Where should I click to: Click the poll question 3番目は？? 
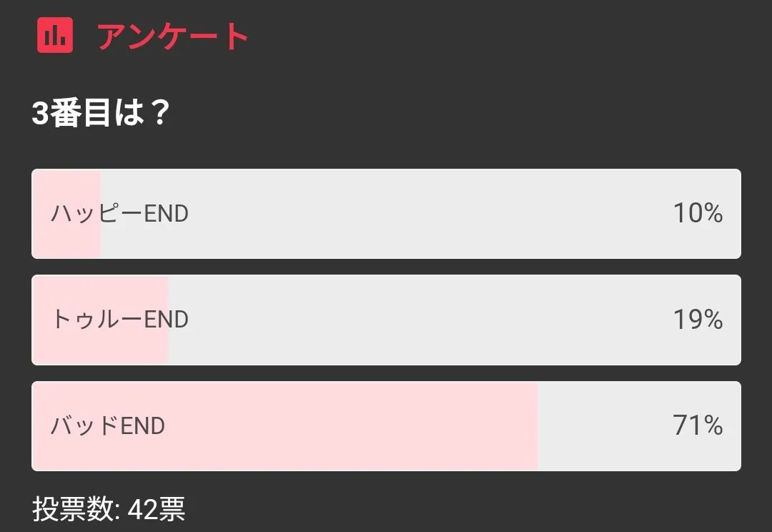coord(100,113)
